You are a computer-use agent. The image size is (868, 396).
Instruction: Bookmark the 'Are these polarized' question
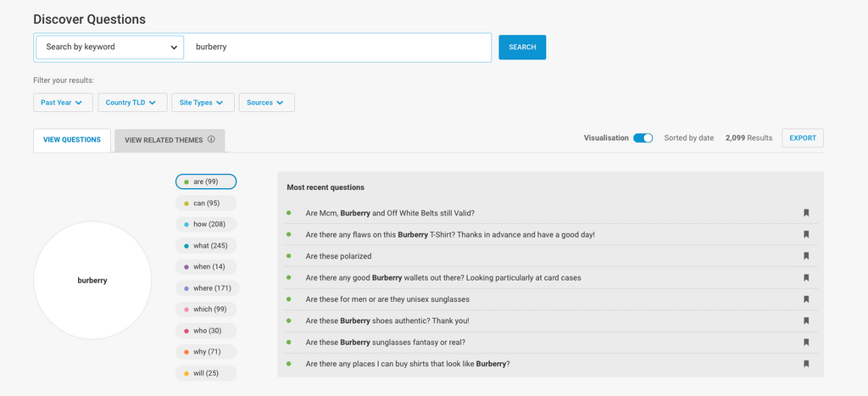pyautogui.click(x=806, y=256)
